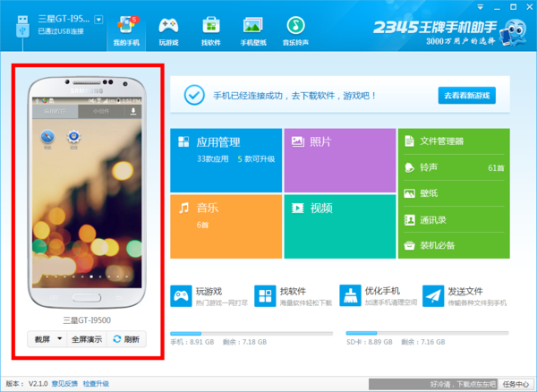Expand the 截屏 screenshot dropdown arrow
The height and width of the screenshot is (392, 537).
tap(59, 339)
